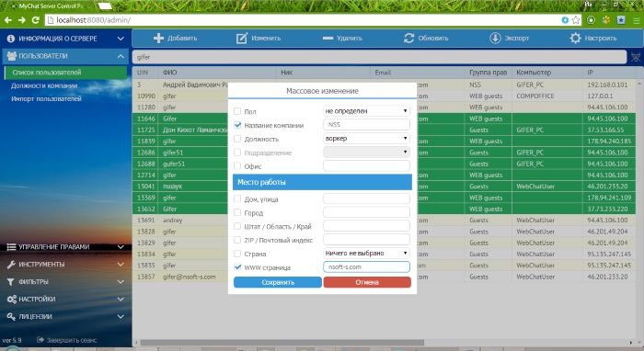Click the Завершить сеанс link

tap(72, 340)
